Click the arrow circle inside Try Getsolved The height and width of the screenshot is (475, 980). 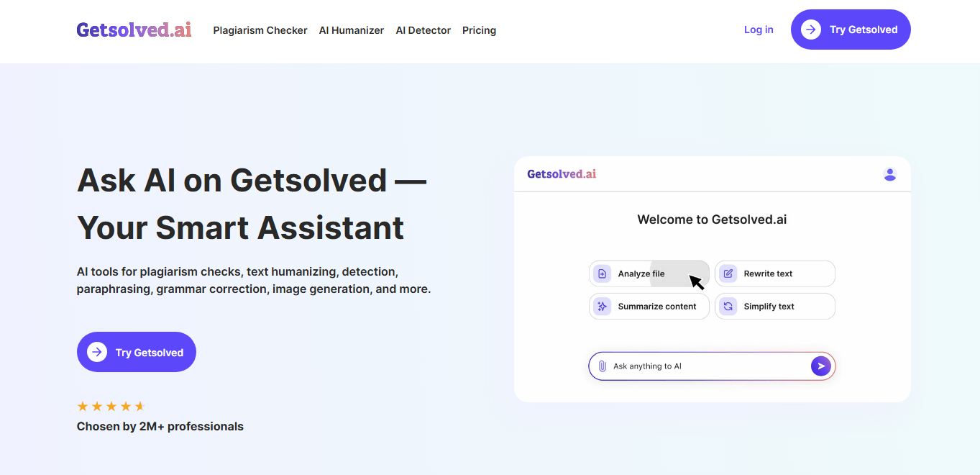click(x=811, y=30)
